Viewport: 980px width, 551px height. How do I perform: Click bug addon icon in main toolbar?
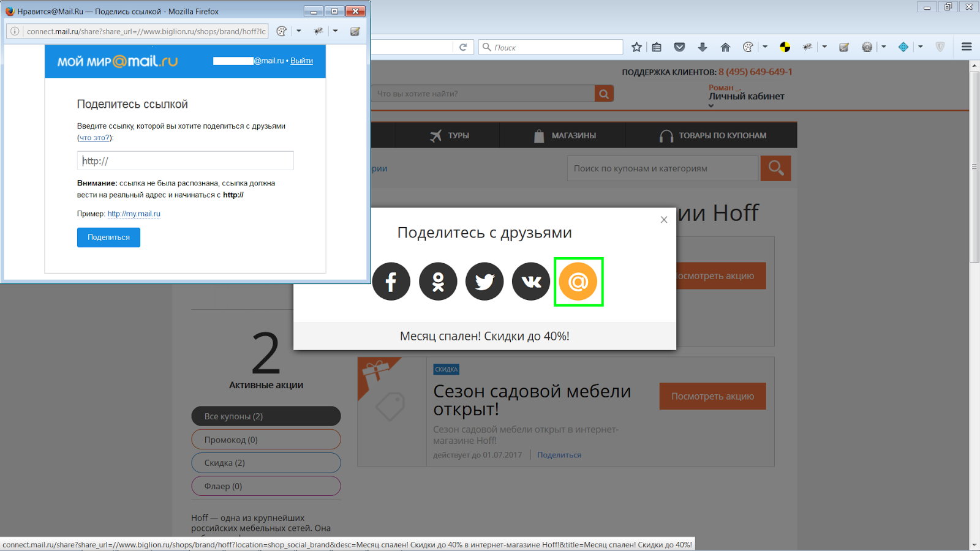808,47
